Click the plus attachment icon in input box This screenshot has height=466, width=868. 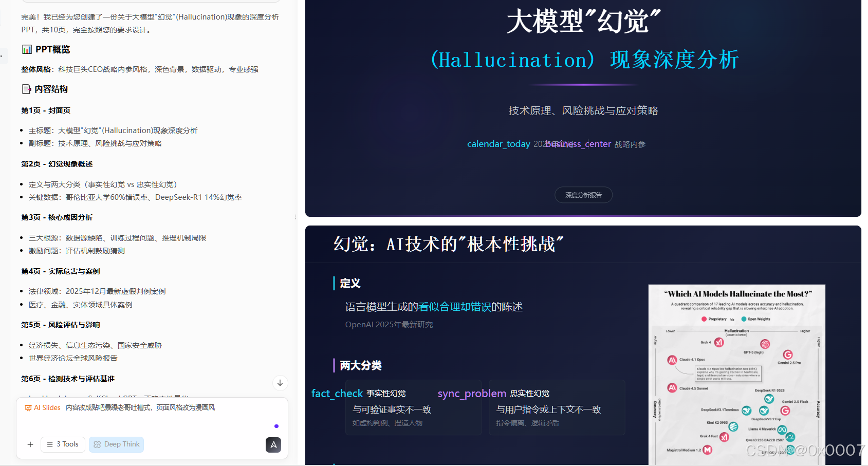30,444
